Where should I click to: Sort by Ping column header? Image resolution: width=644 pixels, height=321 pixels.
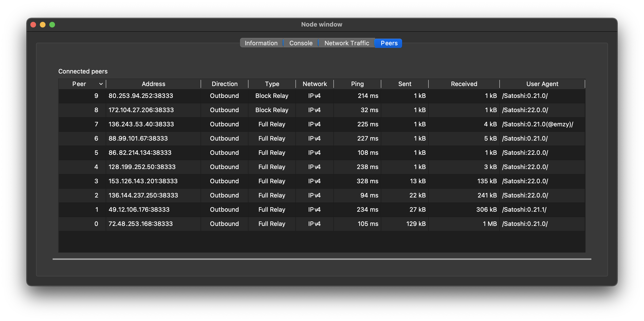[x=357, y=84]
